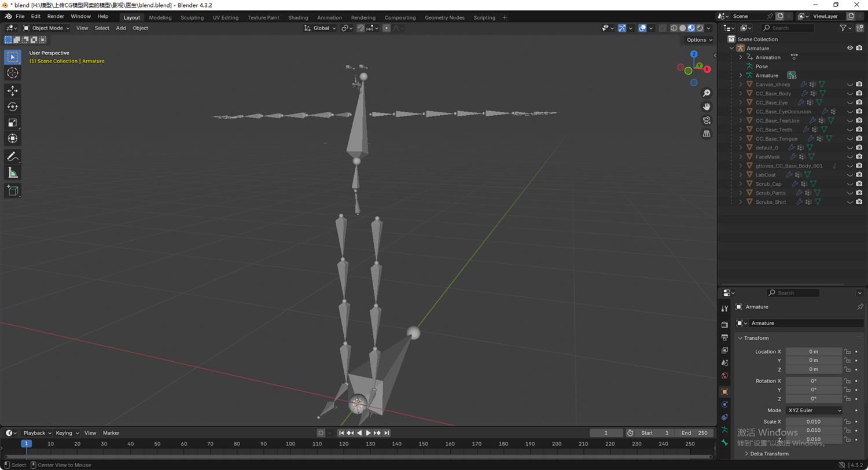Click the Scale X value field
The width and height of the screenshot is (868, 470).
click(814, 422)
